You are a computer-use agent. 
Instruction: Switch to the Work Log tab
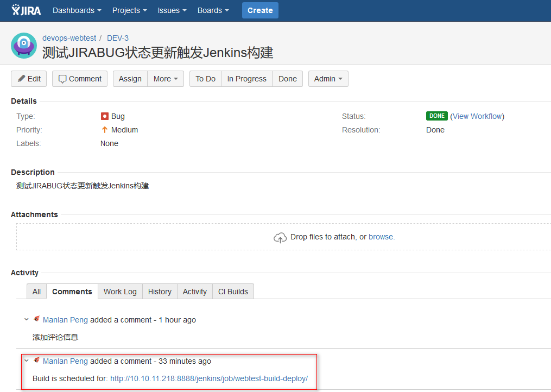tap(120, 292)
